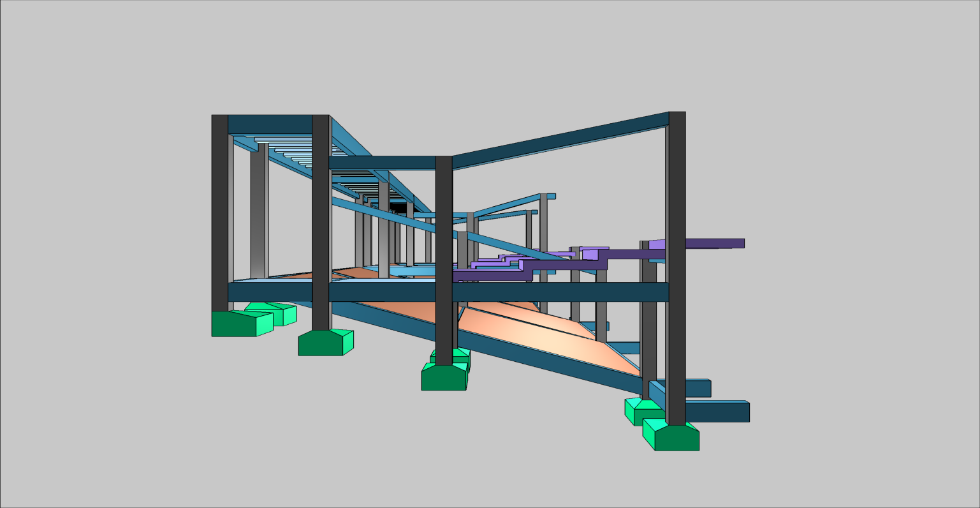Click the lower dark beam between the two left columns
The height and width of the screenshot is (508, 980).
tap(269, 292)
